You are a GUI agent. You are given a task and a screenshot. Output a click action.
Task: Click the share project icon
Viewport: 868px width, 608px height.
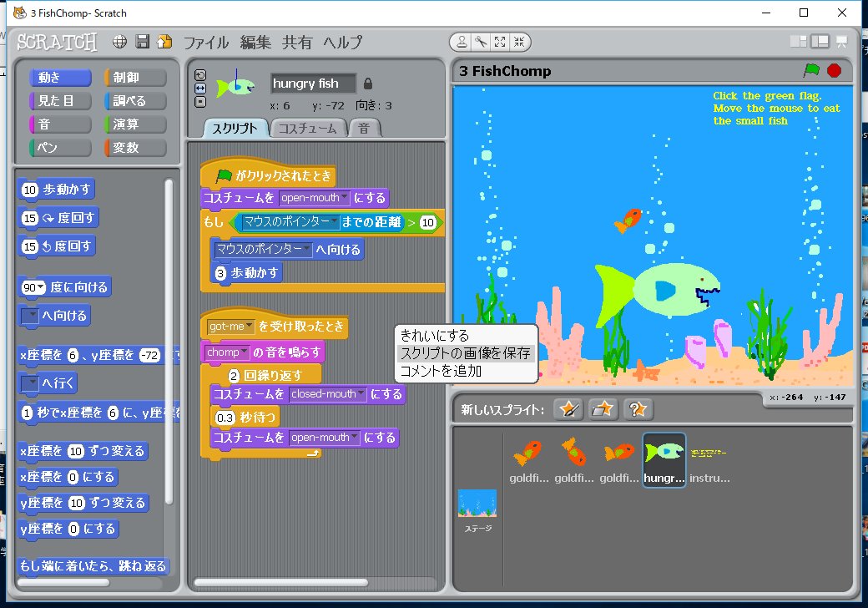click(164, 42)
